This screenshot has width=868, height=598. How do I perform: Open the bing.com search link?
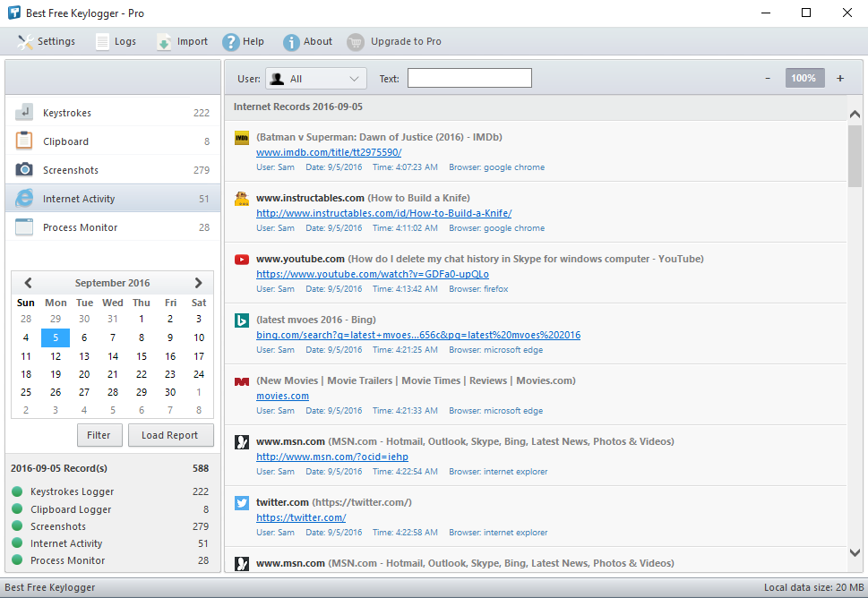pos(418,335)
